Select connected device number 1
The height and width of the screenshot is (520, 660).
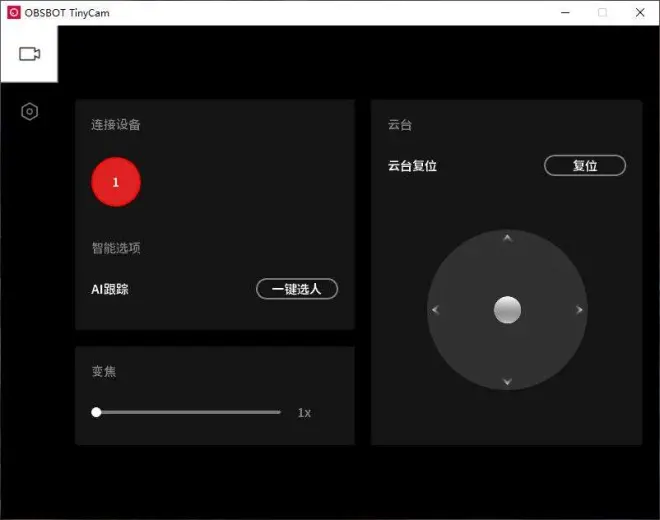pos(116,182)
